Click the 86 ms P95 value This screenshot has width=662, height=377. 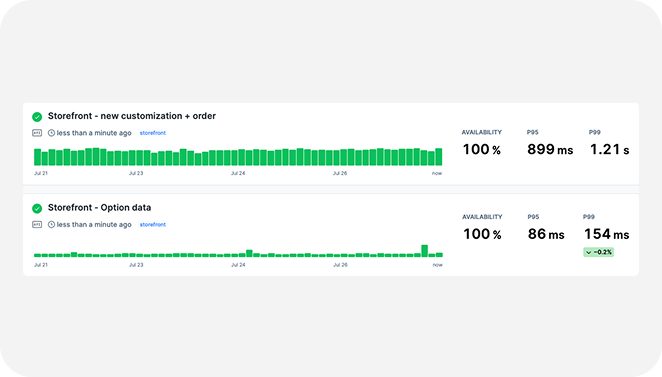(546, 234)
